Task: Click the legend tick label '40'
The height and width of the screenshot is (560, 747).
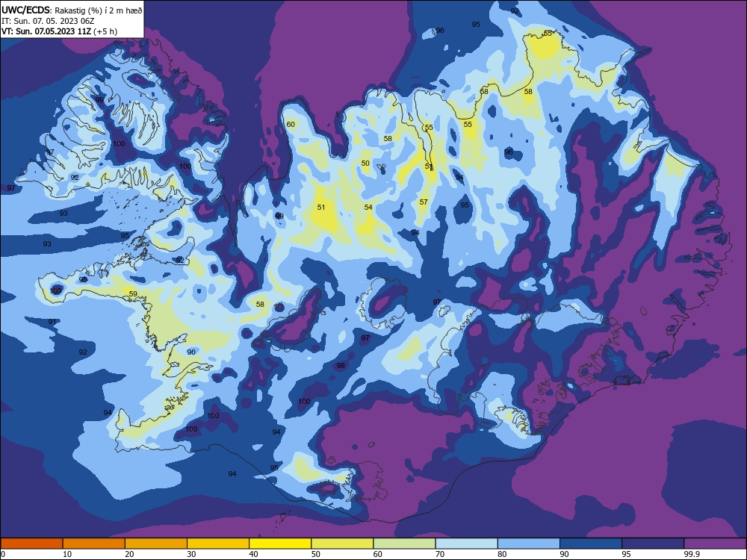Action: pyautogui.click(x=253, y=554)
